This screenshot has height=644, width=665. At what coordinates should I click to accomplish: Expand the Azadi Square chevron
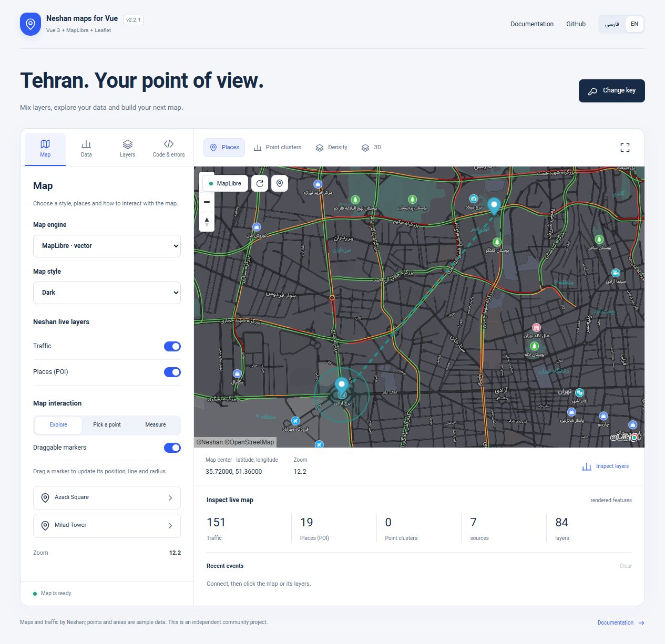(170, 498)
